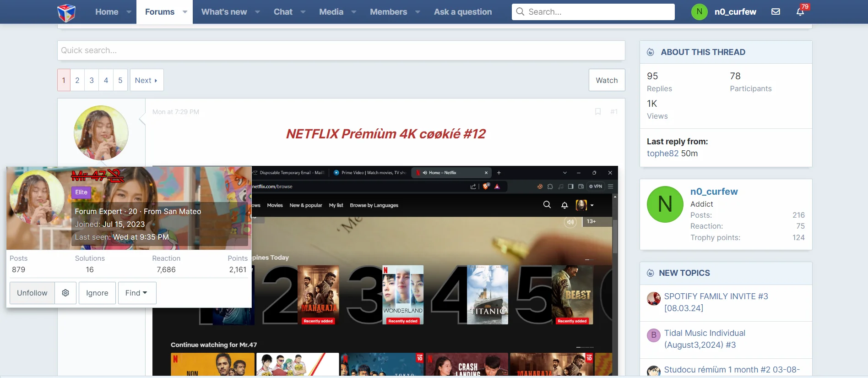Open the notifications bell with 79 alerts
Image resolution: width=868 pixels, height=378 pixels.
coord(800,11)
